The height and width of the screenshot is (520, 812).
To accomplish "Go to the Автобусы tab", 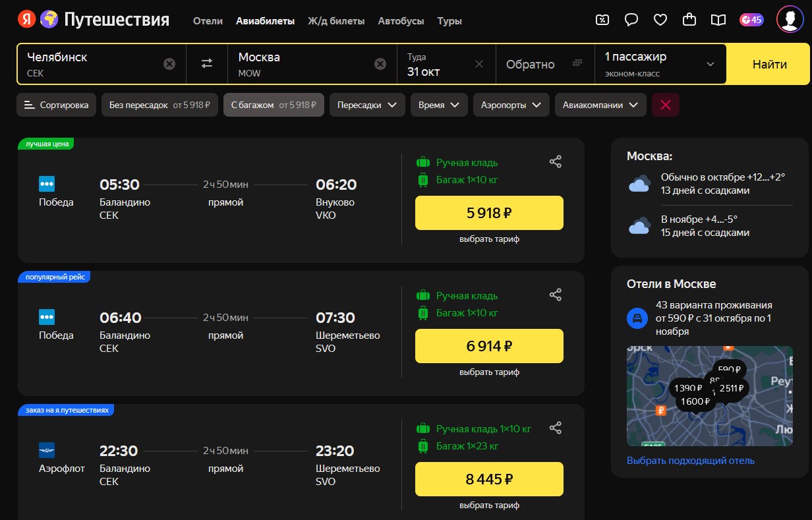I will tap(401, 21).
